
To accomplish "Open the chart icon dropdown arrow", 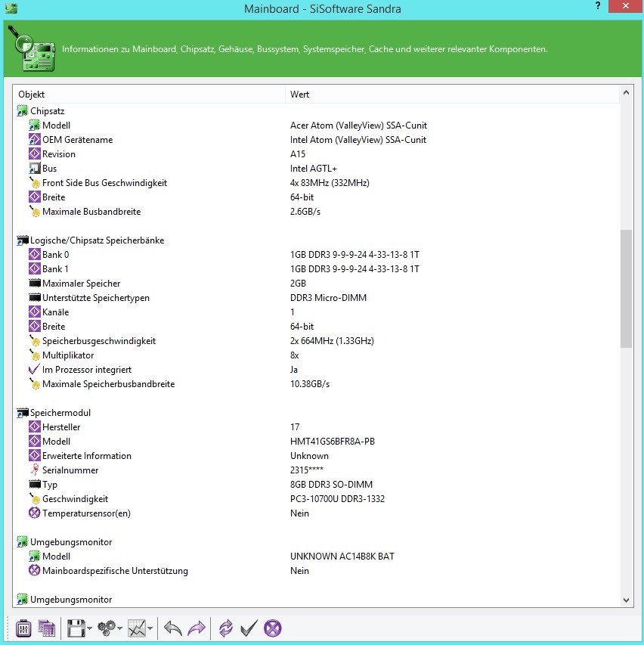I will tap(150, 628).
